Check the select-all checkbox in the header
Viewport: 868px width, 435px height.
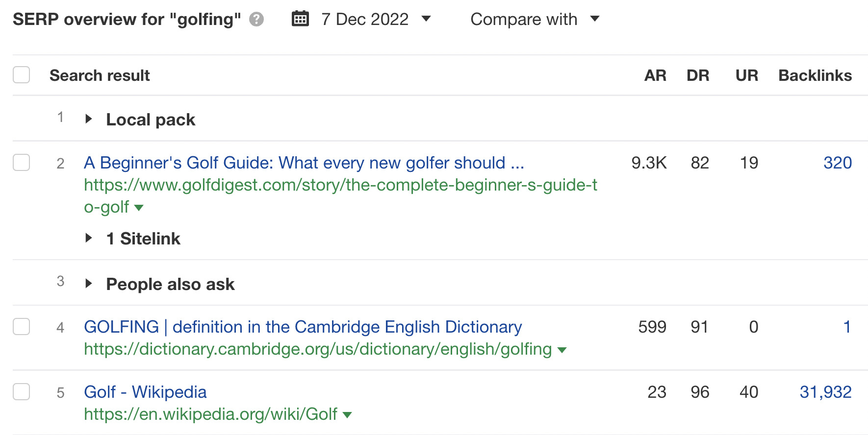[22, 74]
